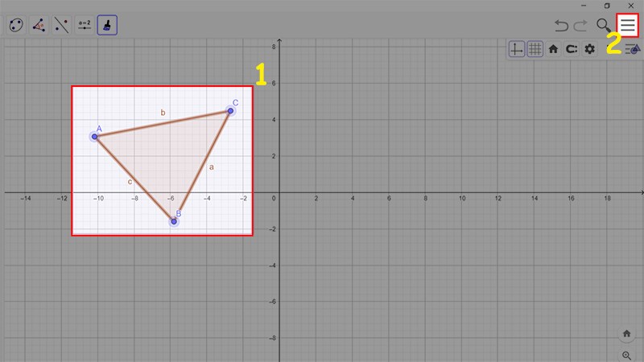Click the Redo arrow
The image size is (644, 362).
pyautogui.click(x=580, y=26)
